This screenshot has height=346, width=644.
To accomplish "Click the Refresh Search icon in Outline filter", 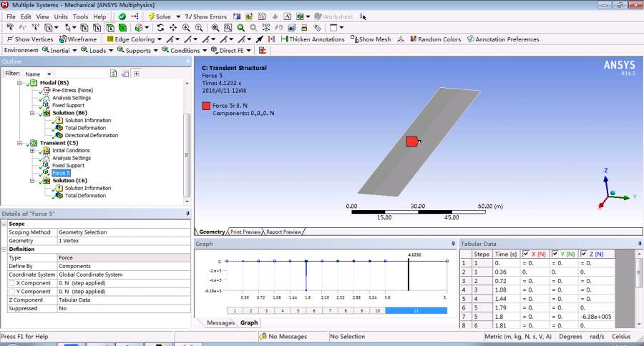I will pos(113,74).
